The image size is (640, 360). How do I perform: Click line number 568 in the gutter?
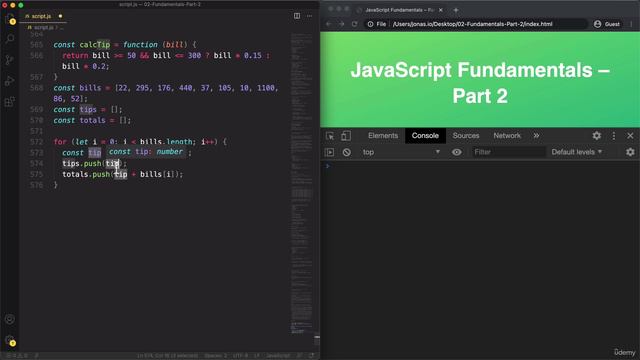37,88
